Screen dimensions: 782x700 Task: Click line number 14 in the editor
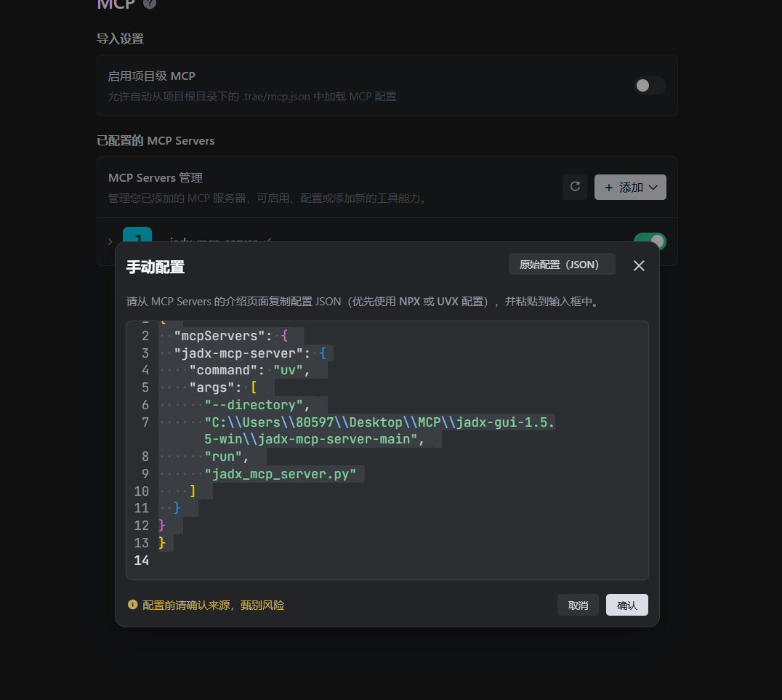pos(142,560)
